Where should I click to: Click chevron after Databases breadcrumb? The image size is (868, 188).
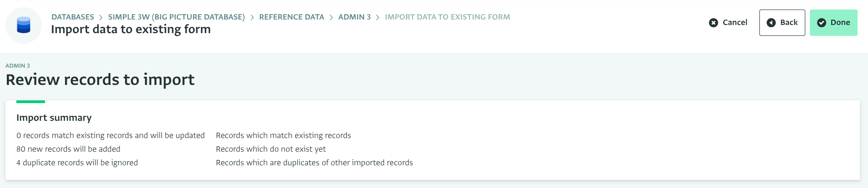coord(101,17)
